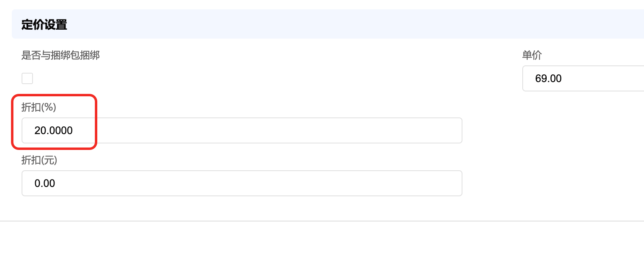Screen dimensions: 644x256
Task: Click into the 单价 input field
Action: (583, 78)
